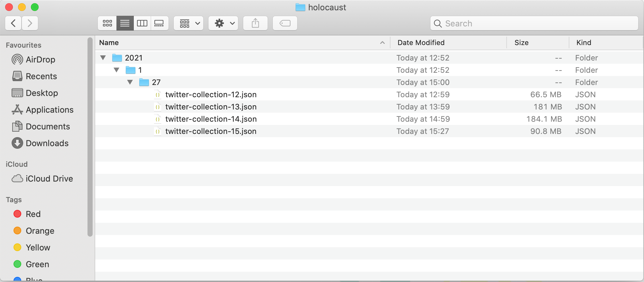
Task: Select the 2021 folder icon
Action: click(117, 58)
